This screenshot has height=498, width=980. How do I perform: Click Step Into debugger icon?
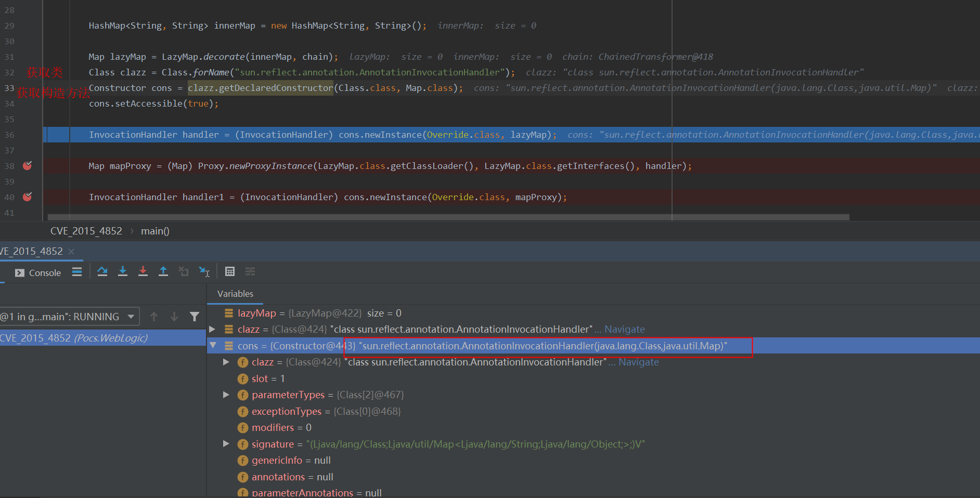click(123, 271)
